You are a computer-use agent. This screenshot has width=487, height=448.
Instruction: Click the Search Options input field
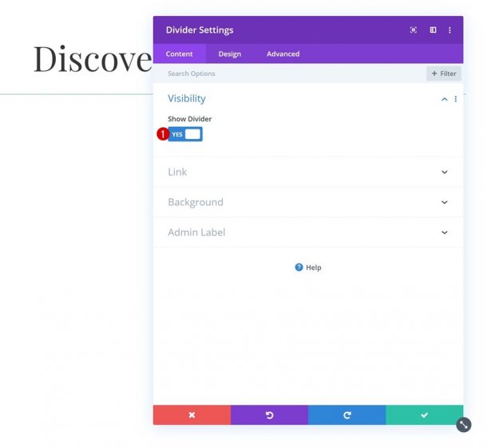pyautogui.click(x=287, y=73)
